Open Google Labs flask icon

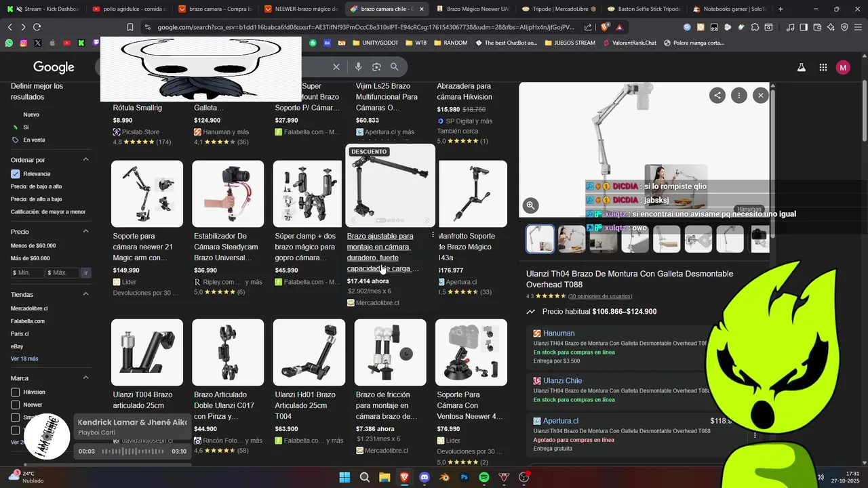[801, 67]
